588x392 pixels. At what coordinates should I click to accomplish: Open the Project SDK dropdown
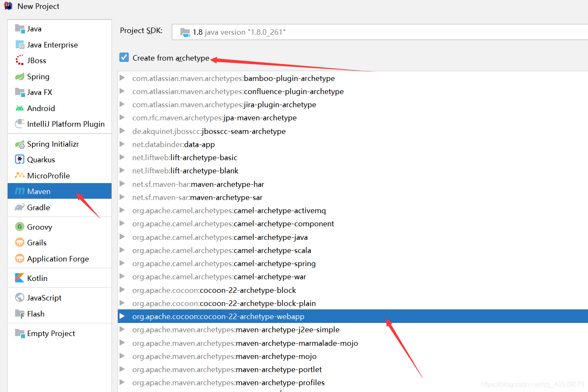pyautogui.click(x=379, y=32)
